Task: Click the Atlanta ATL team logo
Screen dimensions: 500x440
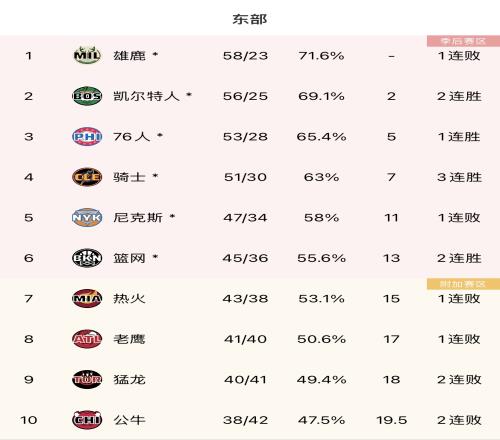Action: 87,339
